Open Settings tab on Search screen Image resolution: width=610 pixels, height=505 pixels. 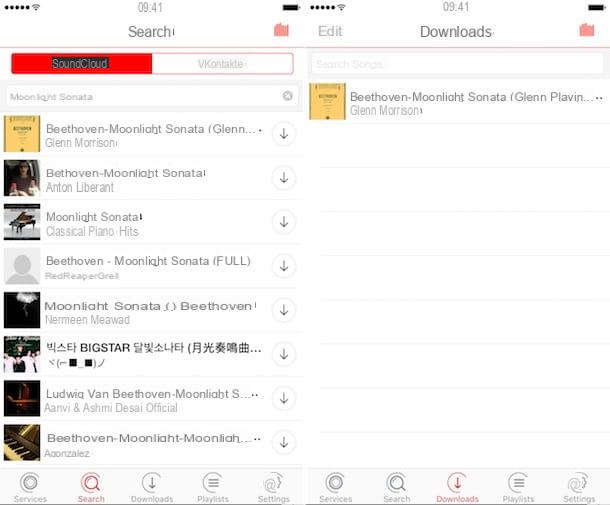click(x=273, y=487)
